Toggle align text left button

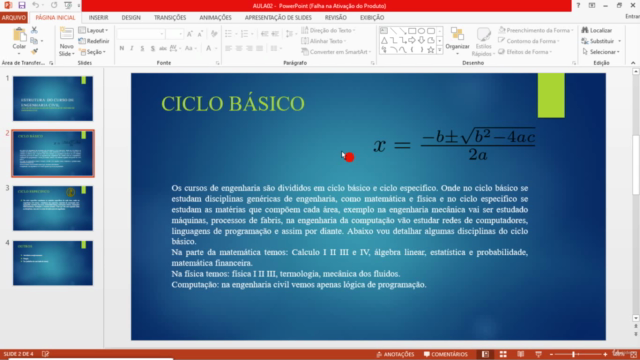point(229,49)
